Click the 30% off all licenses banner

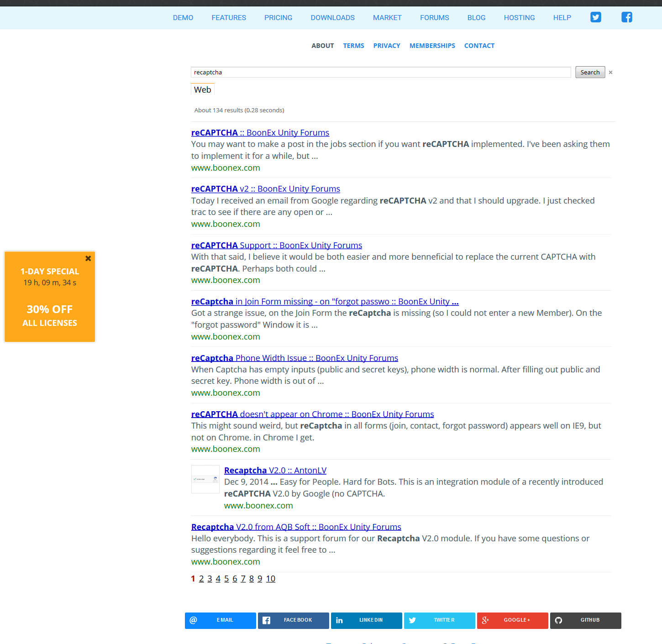tap(50, 315)
